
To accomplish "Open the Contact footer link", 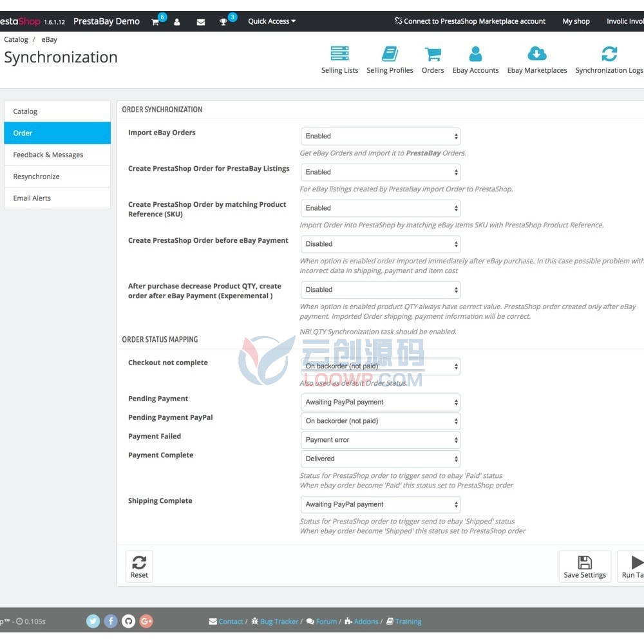I will click(x=226, y=621).
